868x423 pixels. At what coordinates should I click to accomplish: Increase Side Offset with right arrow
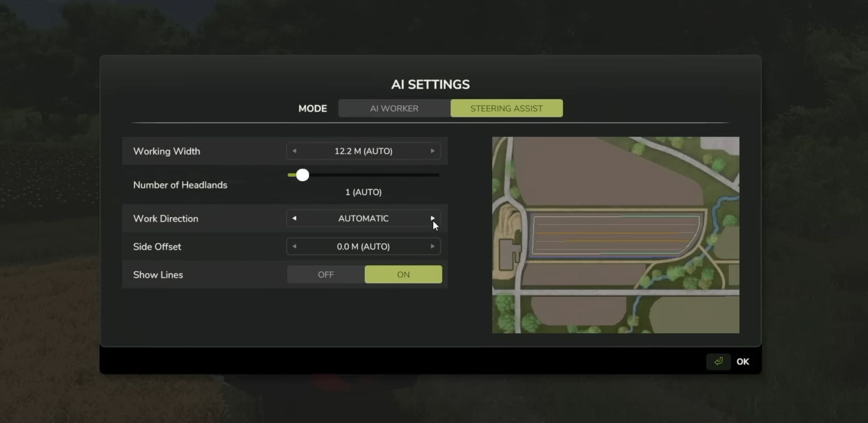(433, 247)
